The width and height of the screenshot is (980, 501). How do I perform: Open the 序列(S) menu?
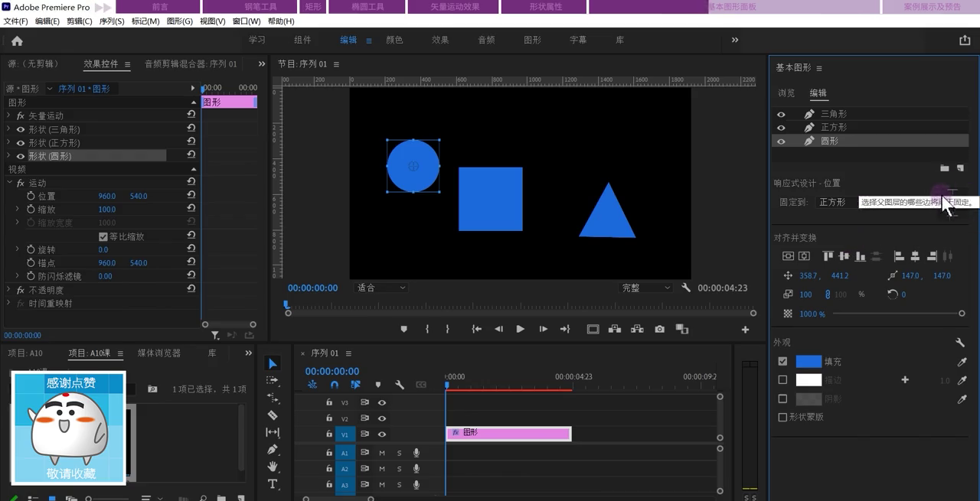(x=112, y=21)
